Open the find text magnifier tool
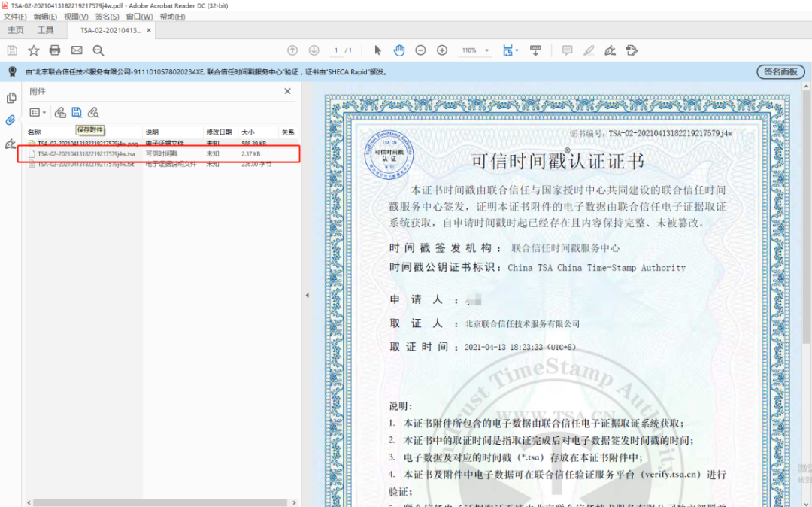The height and width of the screenshot is (507, 812). pyautogui.click(x=98, y=50)
